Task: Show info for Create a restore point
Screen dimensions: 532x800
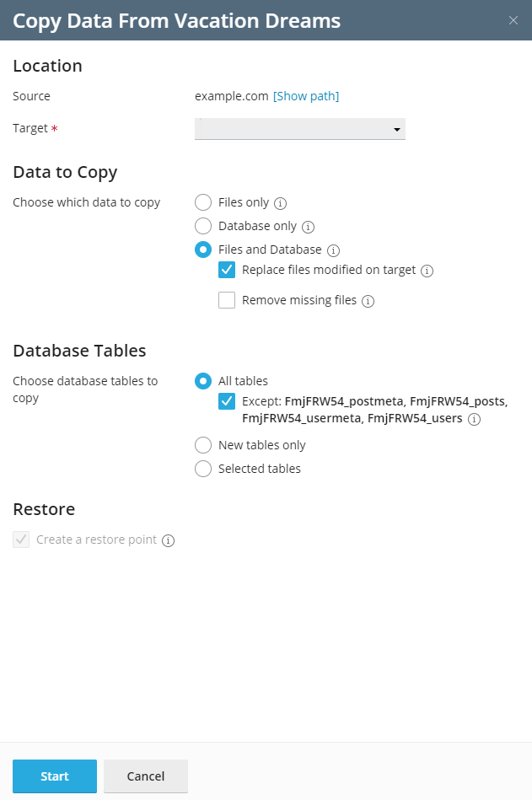Action: coord(169,541)
